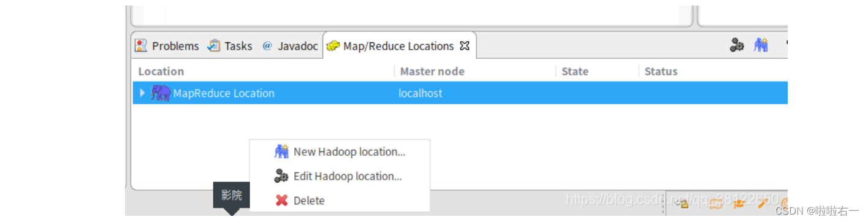Click the elephant icon beside MapReduce Location
Viewport: 868px width, 222px height.
click(x=161, y=93)
